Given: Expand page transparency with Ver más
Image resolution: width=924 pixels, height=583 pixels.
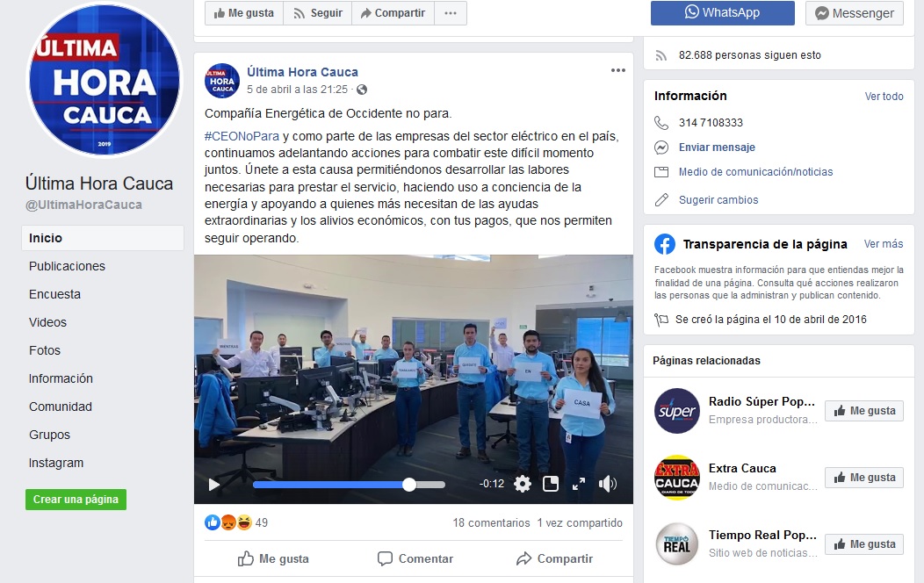Looking at the screenshot, I should point(884,244).
